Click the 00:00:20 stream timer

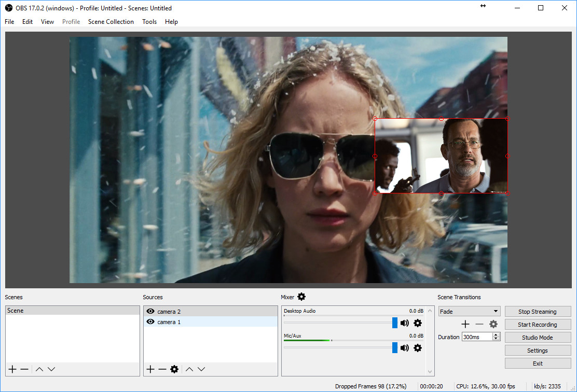[431, 386]
